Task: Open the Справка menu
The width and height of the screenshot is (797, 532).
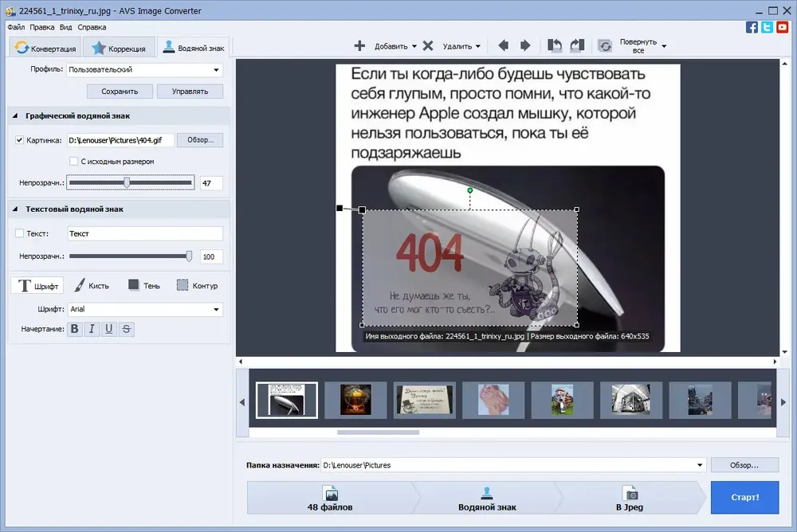Action: (92, 27)
